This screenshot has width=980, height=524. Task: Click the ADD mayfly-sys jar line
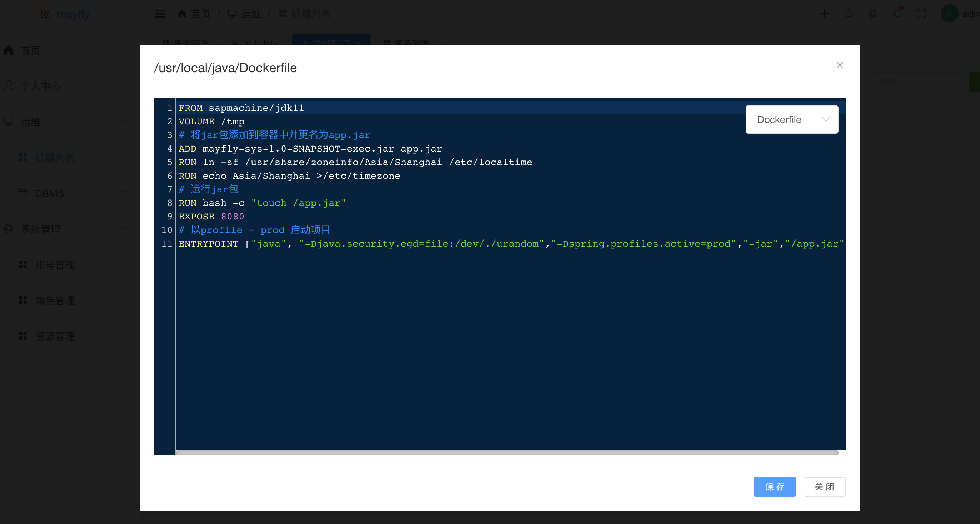pos(310,149)
